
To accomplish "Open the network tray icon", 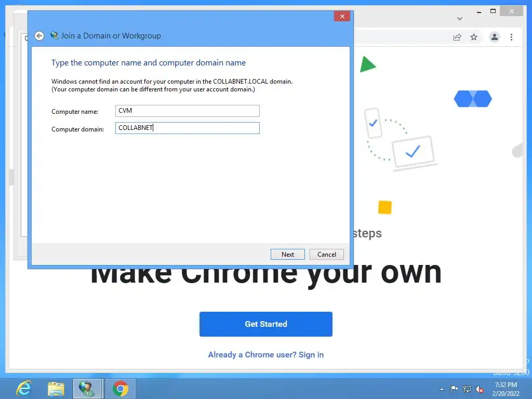I will [467, 389].
